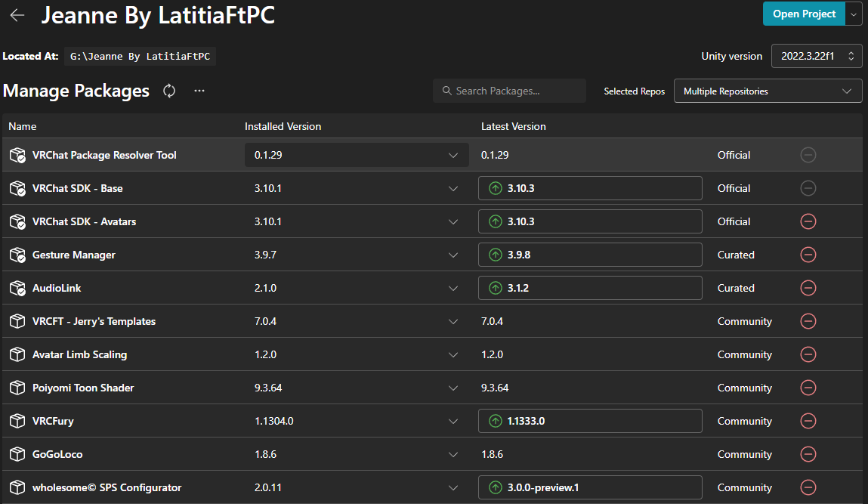
Task: Upgrade SPS Configurator to 3.0.0-preview.1
Action: point(590,487)
